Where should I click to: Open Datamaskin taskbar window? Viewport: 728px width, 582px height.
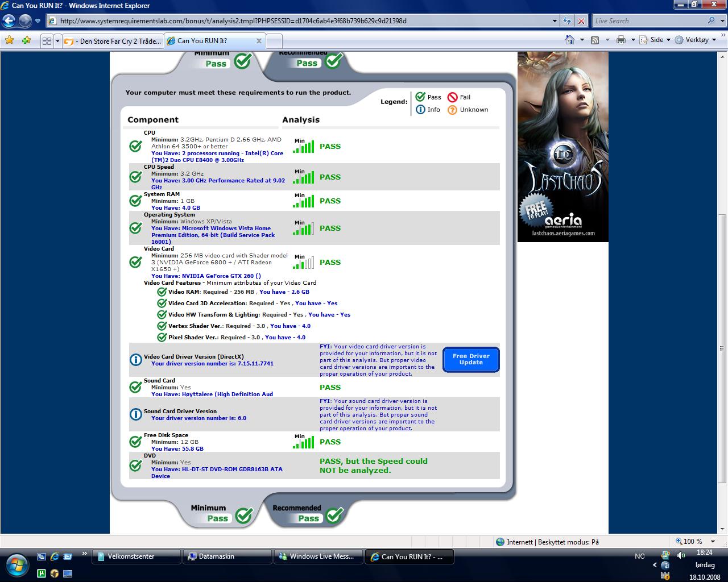tap(227, 556)
